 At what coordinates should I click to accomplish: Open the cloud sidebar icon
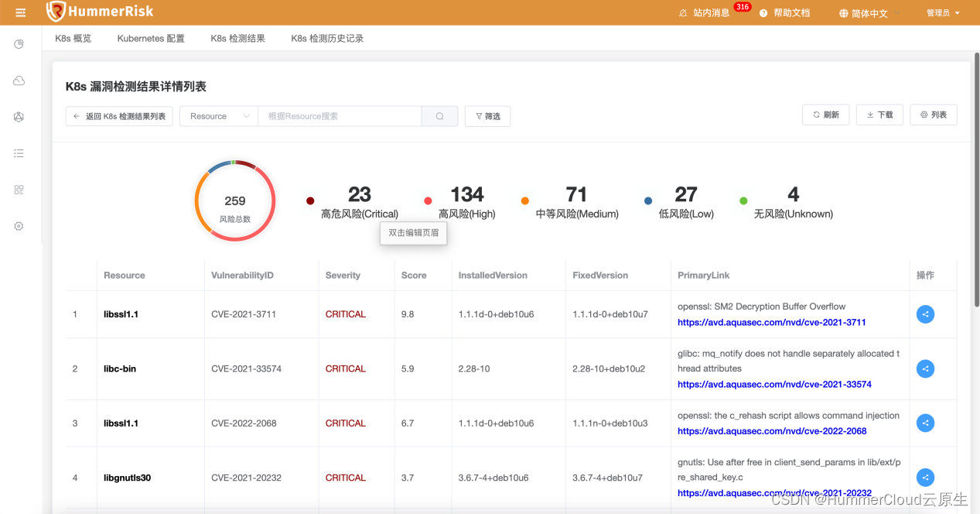pos(19,81)
